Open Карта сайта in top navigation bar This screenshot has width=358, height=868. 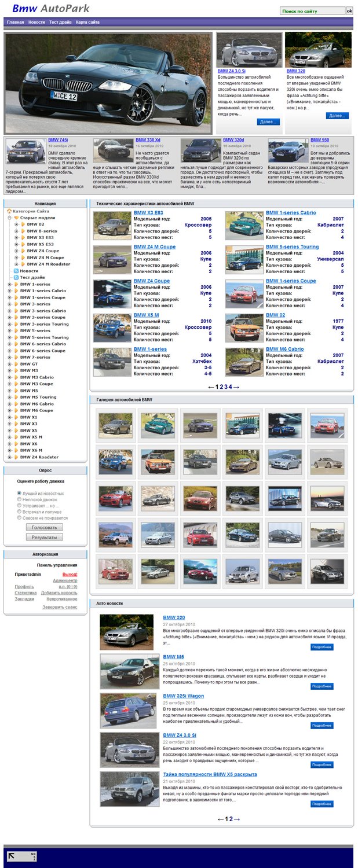(87, 22)
